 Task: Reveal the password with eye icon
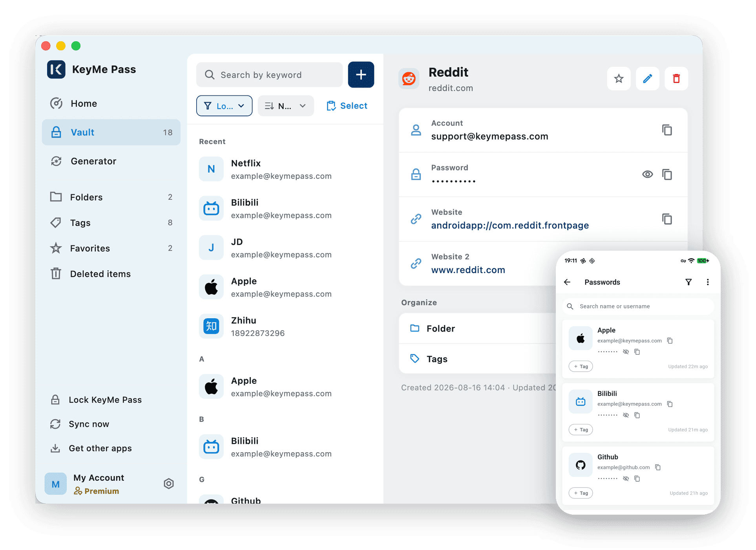coord(647,174)
